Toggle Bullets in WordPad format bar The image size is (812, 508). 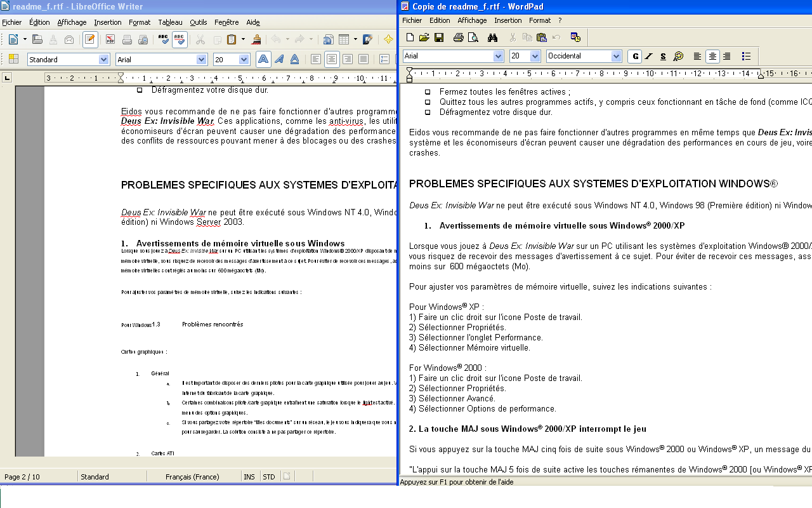coord(747,56)
